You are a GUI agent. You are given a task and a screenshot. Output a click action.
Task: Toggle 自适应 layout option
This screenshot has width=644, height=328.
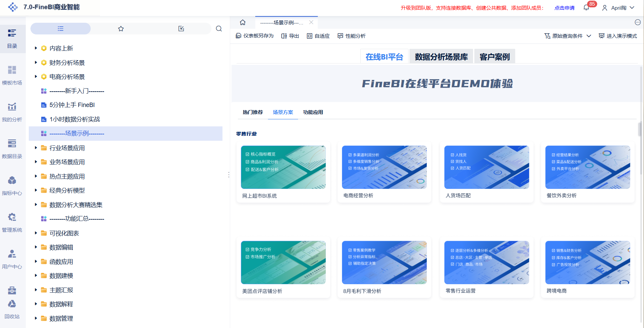[x=318, y=36]
